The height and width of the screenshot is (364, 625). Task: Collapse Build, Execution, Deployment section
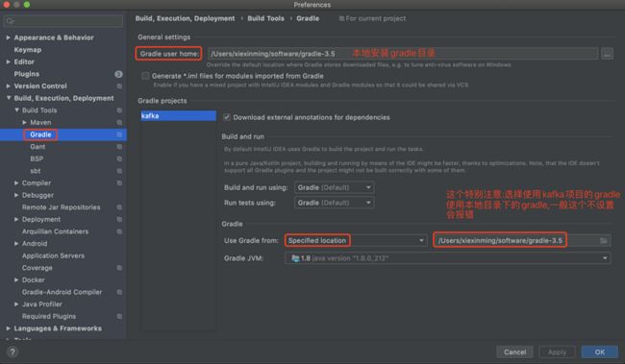pyautogui.click(x=9, y=98)
